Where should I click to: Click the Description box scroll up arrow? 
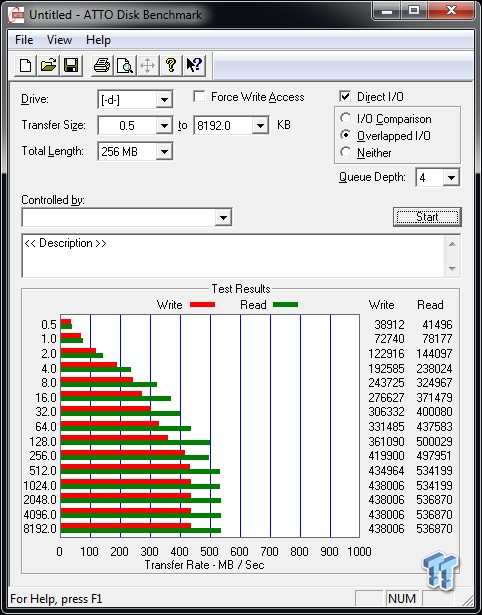click(x=452, y=244)
